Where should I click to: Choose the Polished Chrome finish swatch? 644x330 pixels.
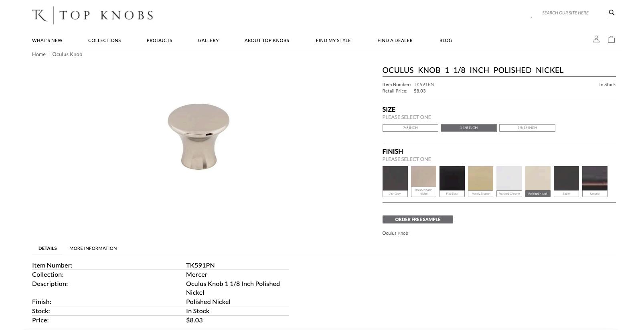click(x=509, y=181)
